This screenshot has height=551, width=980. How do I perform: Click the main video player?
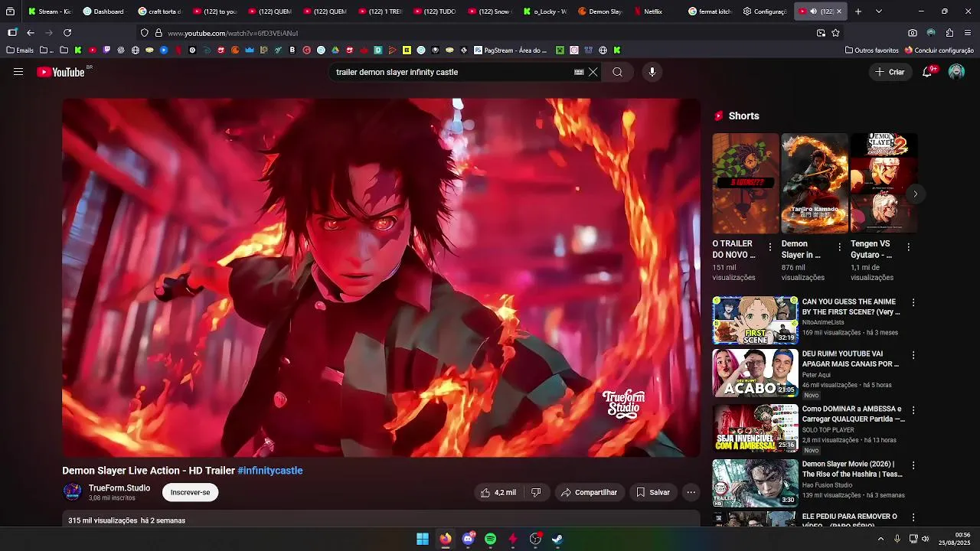(x=381, y=278)
